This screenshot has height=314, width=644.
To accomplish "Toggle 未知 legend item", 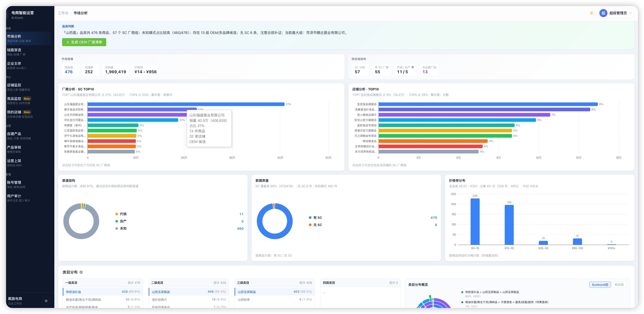I will [121, 228].
